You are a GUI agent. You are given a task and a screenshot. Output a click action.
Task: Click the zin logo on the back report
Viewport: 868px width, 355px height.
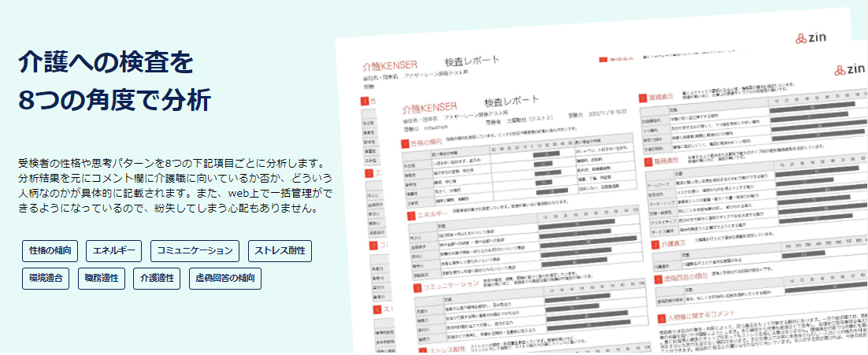(811, 39)
